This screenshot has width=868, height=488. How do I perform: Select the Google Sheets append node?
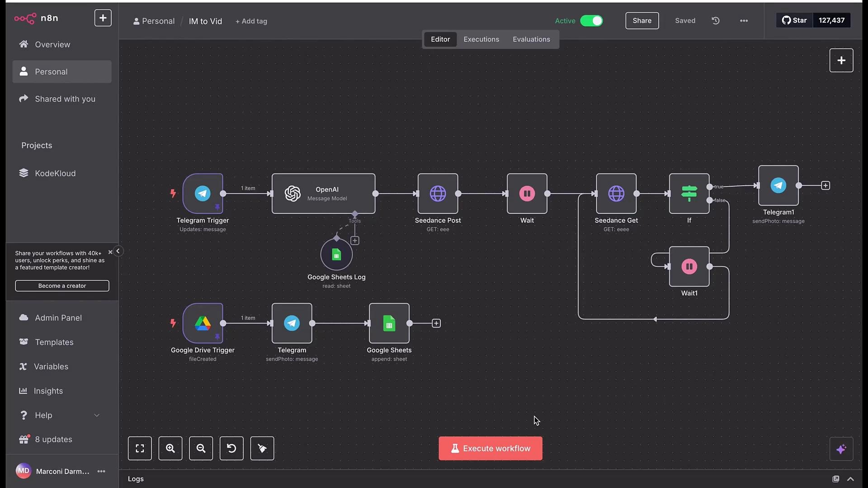tap(389, 323)
